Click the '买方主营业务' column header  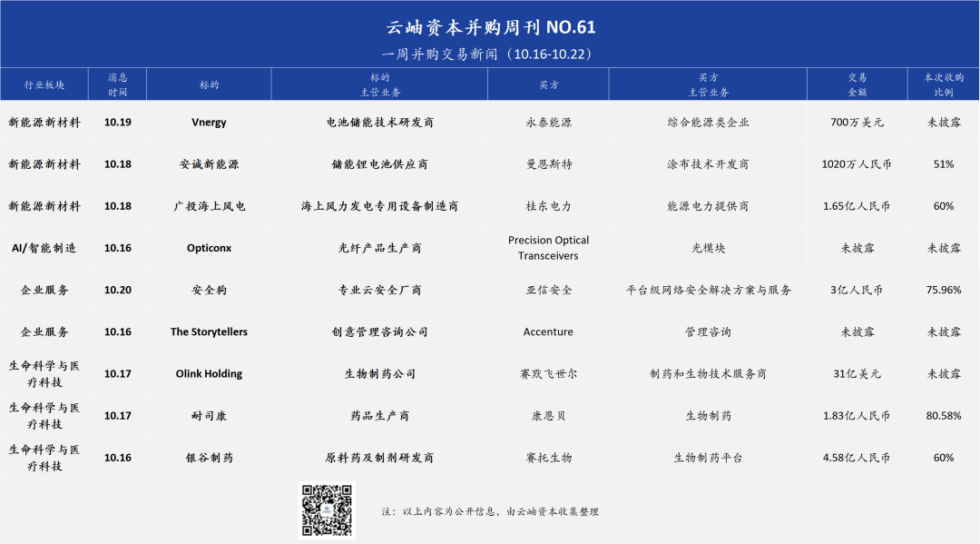coord(708,84)
